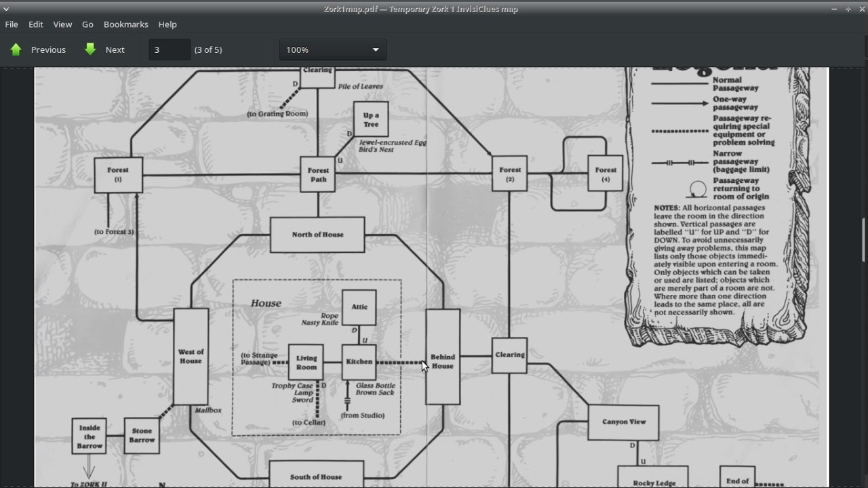Click the 'House' italic title text

tap(266, 303)
